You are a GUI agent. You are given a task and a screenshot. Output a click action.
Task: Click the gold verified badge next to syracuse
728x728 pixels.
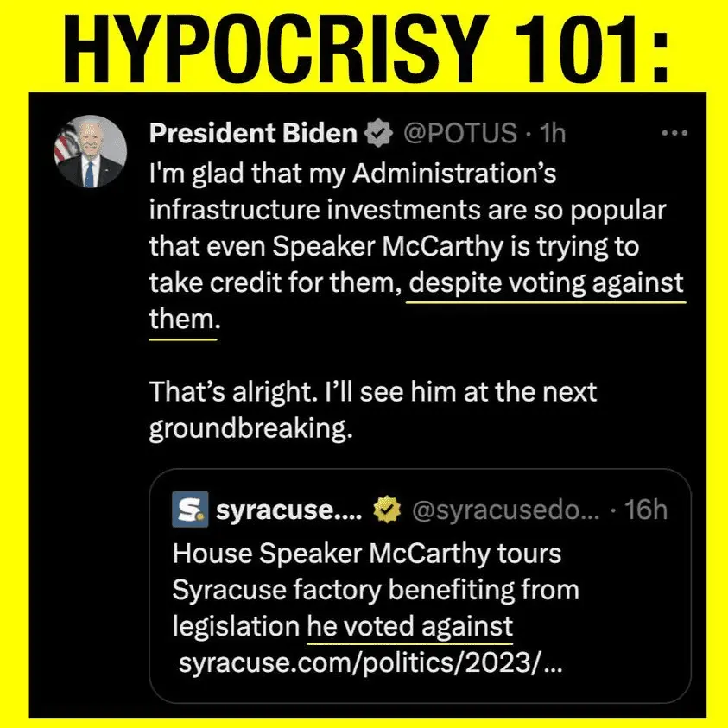pyautogui.click(x=387, y=510)
